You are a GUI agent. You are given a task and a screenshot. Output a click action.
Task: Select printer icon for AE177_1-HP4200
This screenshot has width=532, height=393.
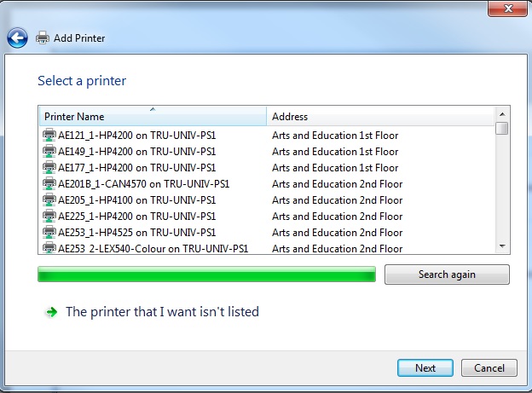[x=49, y=168]
